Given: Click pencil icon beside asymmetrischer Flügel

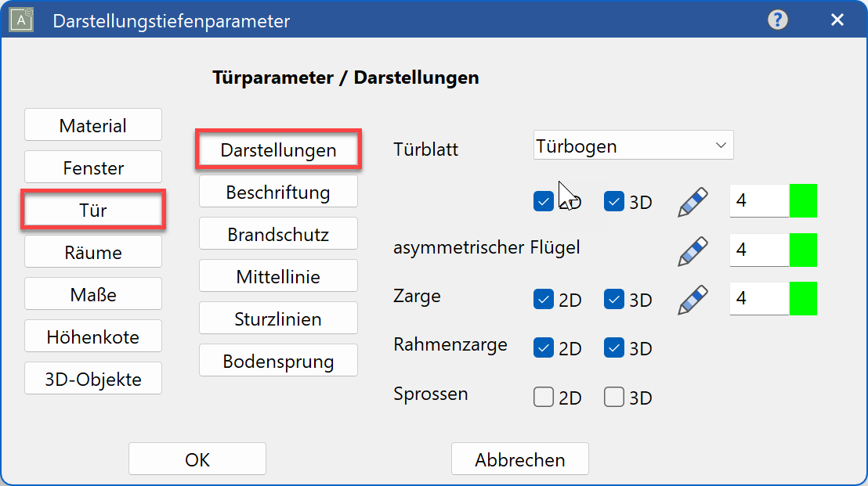Looking at the screenshot, I should pyautogui.click(x=693, y=250).
